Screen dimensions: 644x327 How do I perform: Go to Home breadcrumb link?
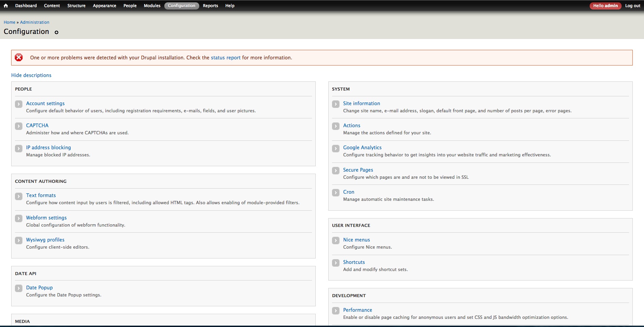10,22
